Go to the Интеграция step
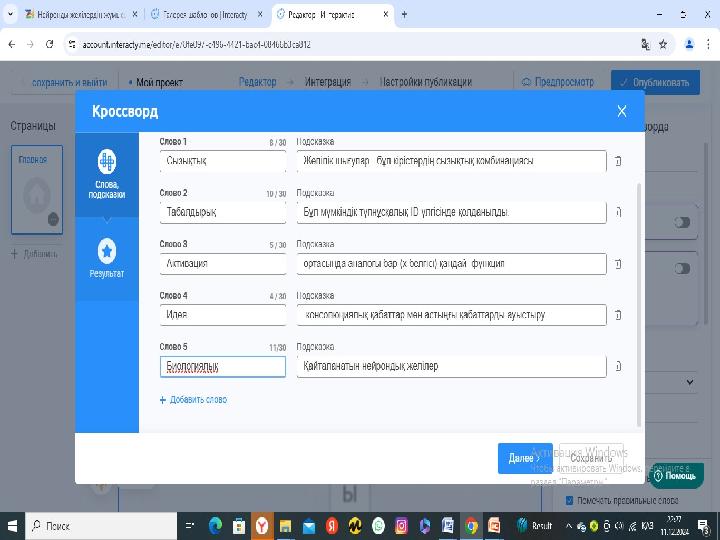The height and width of the screenshot is (540, 720). pyautogui.click(x=328, y=82)
